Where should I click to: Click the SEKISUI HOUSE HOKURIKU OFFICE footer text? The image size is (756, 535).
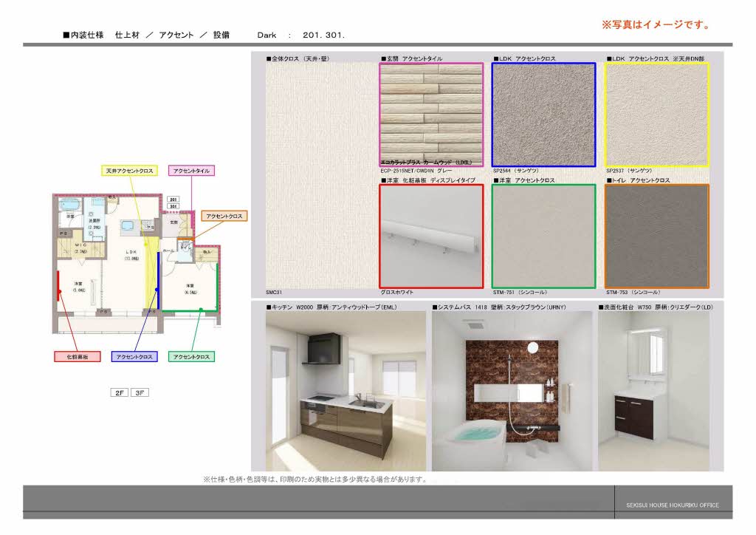667,505
